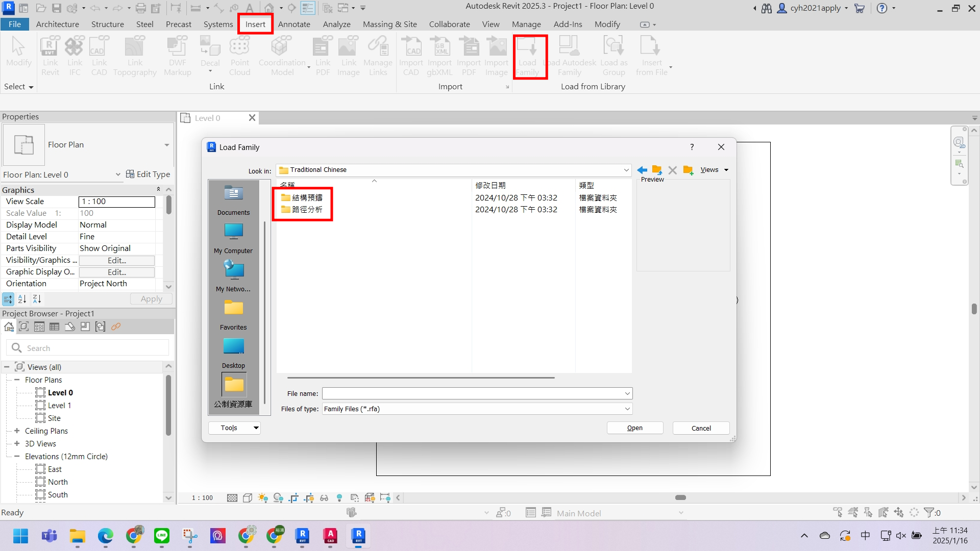
Task: Toggle Z to A sort in Properties
Action: [37, 299]
